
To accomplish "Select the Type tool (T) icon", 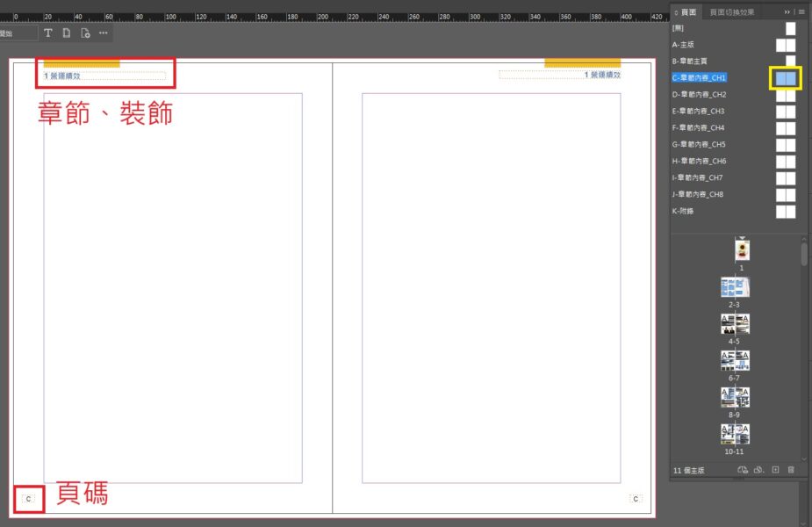I will [x=48, y=33].
